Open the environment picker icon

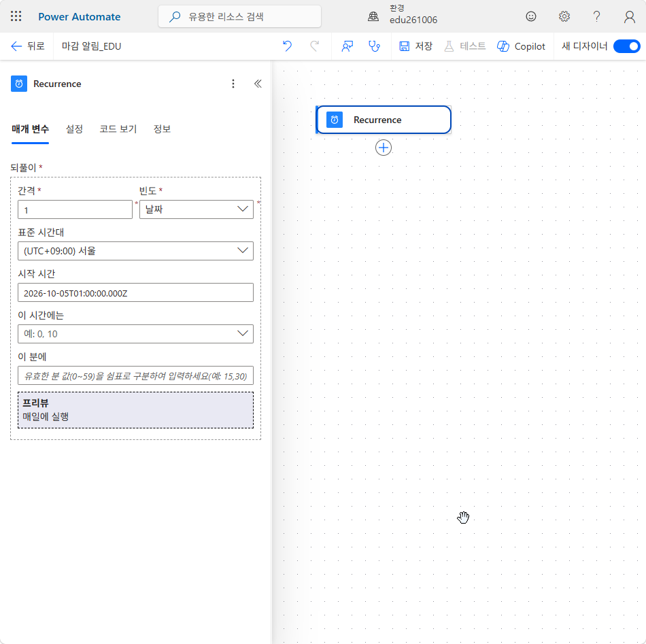coord(373,16)
